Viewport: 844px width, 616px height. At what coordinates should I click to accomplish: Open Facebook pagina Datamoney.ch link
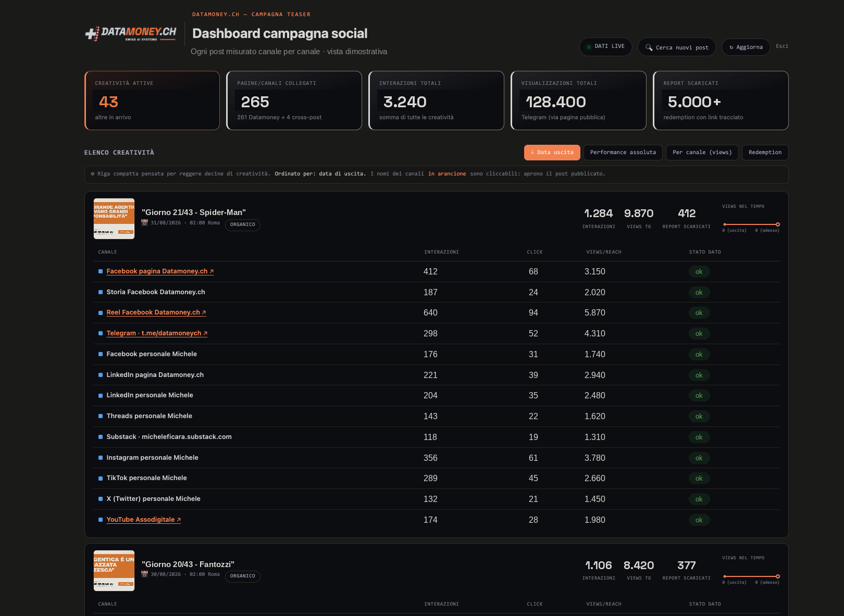point(160,271)
